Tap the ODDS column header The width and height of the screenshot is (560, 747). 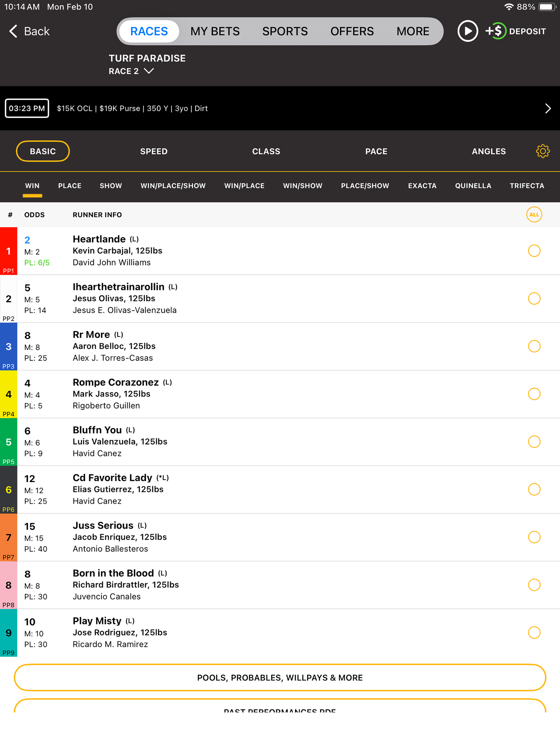[x=34, y=214]
